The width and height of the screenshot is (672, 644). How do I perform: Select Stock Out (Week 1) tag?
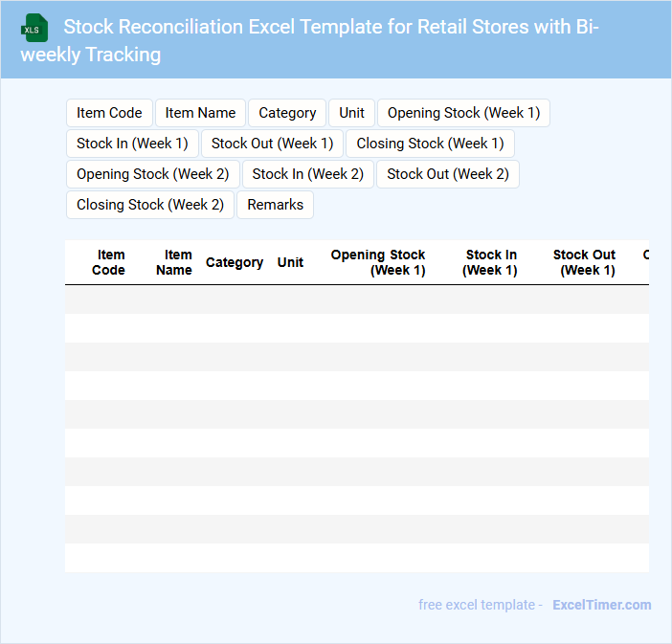coord(272,144)
